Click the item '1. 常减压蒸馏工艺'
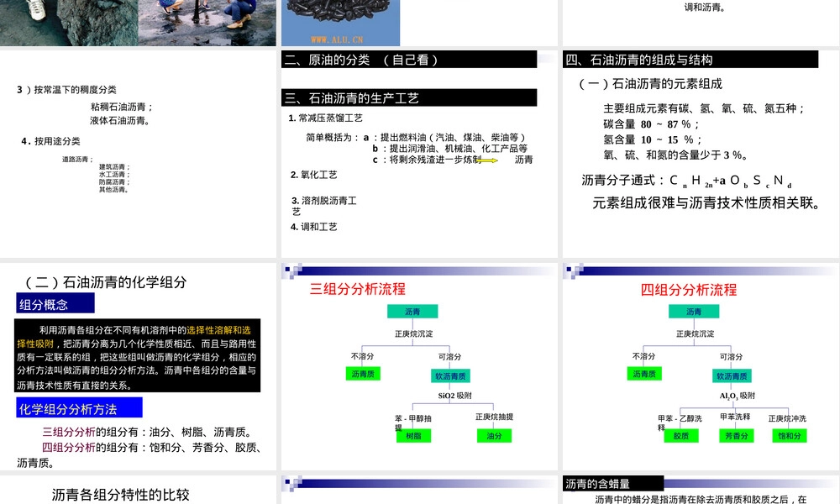 click(325, 118)
